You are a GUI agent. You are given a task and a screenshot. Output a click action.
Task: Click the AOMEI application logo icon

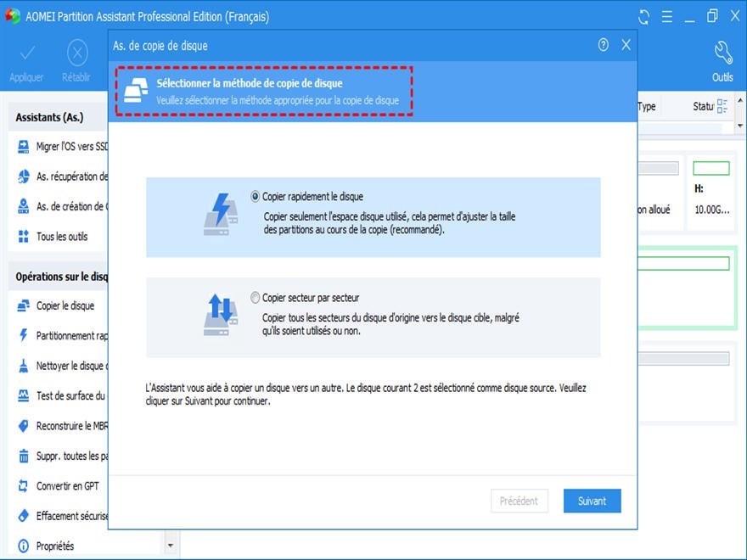13,16
